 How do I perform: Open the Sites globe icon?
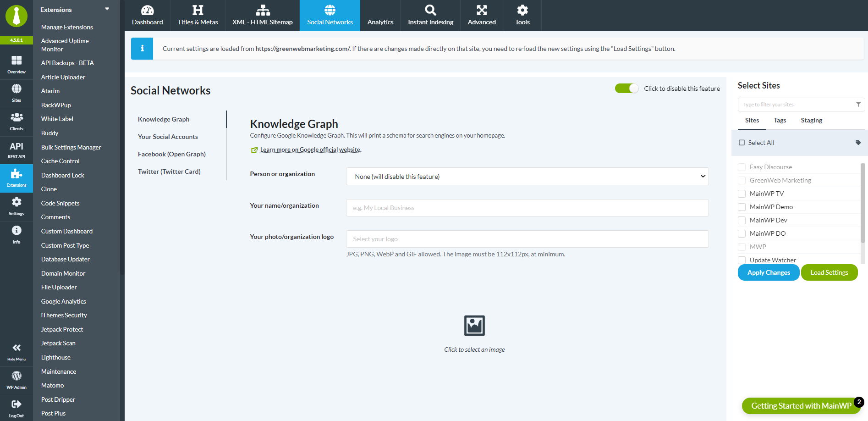point(16,89)
